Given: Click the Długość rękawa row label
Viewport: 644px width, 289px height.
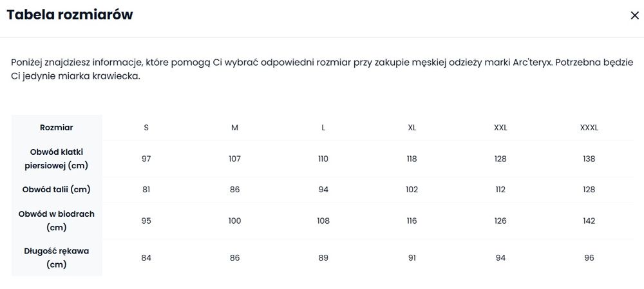Looking at the screenshot, I should coord(57,258).
